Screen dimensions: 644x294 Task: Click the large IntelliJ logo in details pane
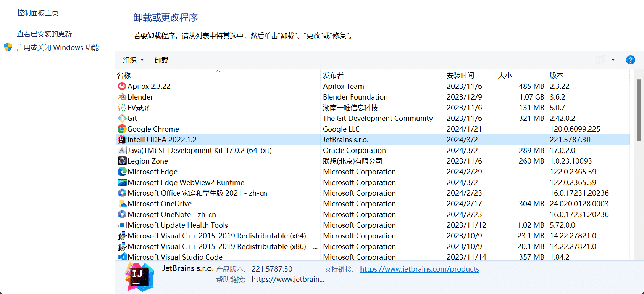(140, 277)
